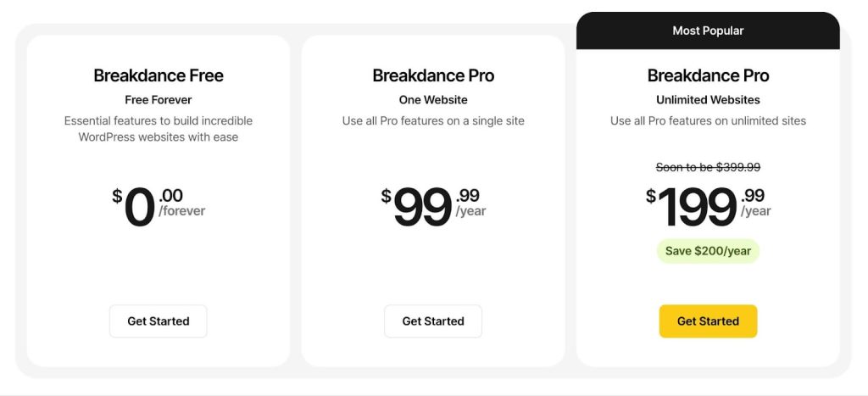Image resolution: width=868 pixels, height=396 pixels.
Task: Click the Breakdance Free plan title
Action: click(x=159, y=75)
